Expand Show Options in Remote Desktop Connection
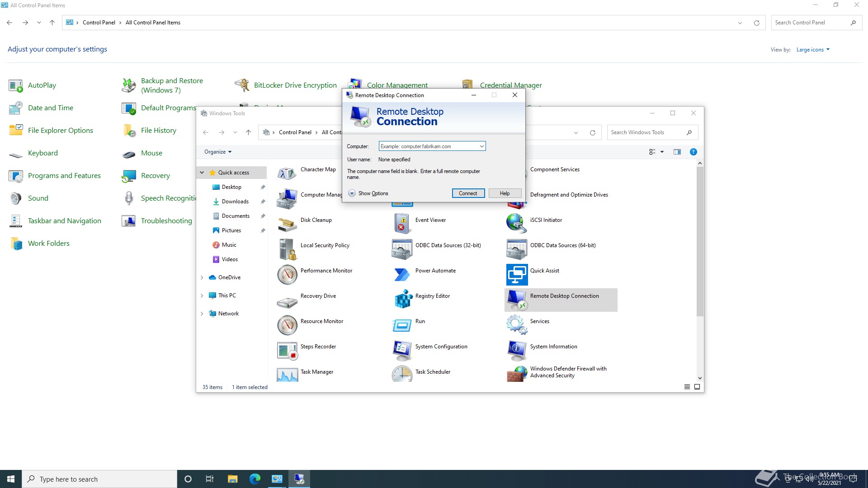The width and height of the screenshot is (868, 488). (368, 193)
